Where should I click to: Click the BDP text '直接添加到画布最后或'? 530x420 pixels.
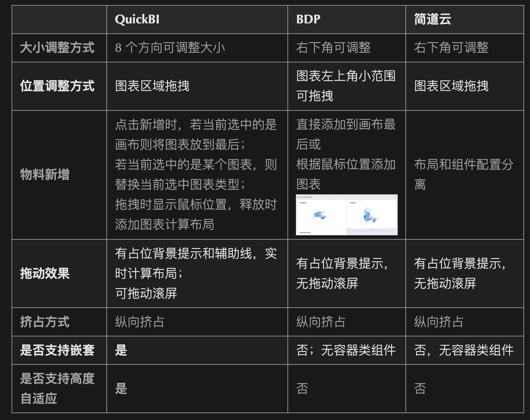point(346,134)
